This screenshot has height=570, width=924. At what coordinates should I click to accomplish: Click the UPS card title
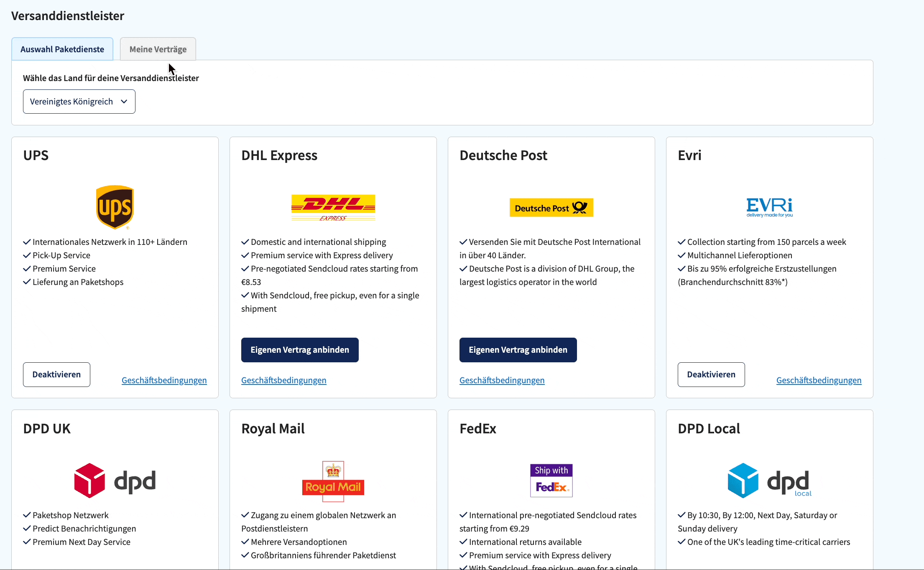tap(36, 155)
